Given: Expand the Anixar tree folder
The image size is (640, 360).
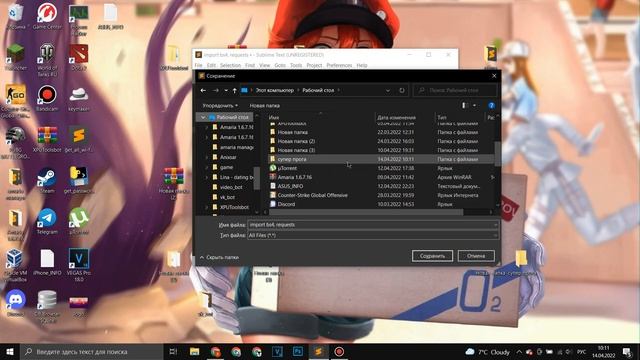Looking at the screenshot, I should tap(207, 157).
